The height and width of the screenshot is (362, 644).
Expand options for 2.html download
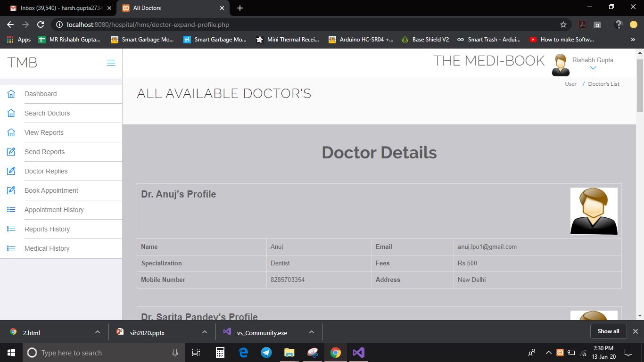(x=98, y=332)
